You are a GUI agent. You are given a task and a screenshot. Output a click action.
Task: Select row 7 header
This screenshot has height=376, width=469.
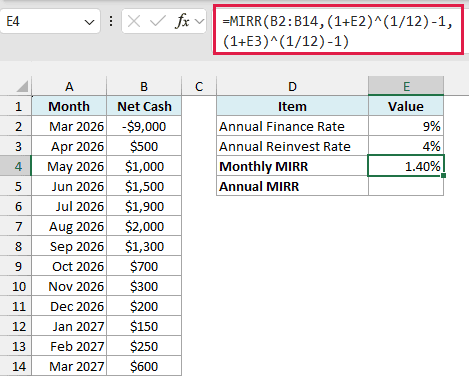click(x=16, y=226)
